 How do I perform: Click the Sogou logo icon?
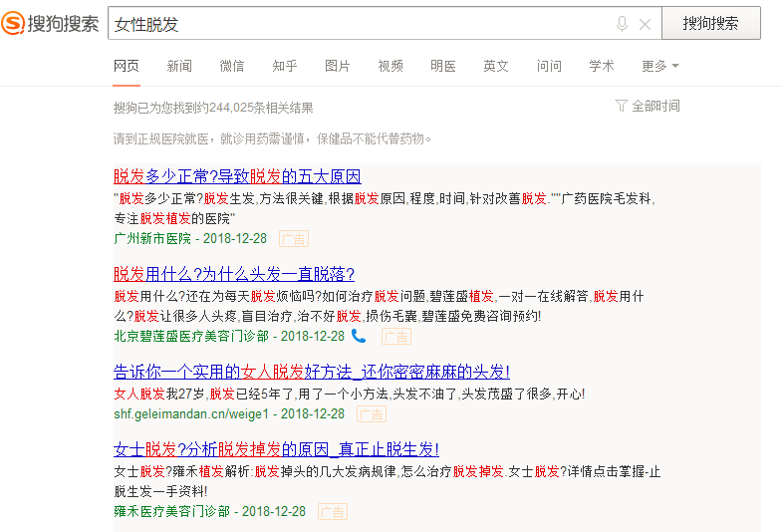(x=15, y=24)
